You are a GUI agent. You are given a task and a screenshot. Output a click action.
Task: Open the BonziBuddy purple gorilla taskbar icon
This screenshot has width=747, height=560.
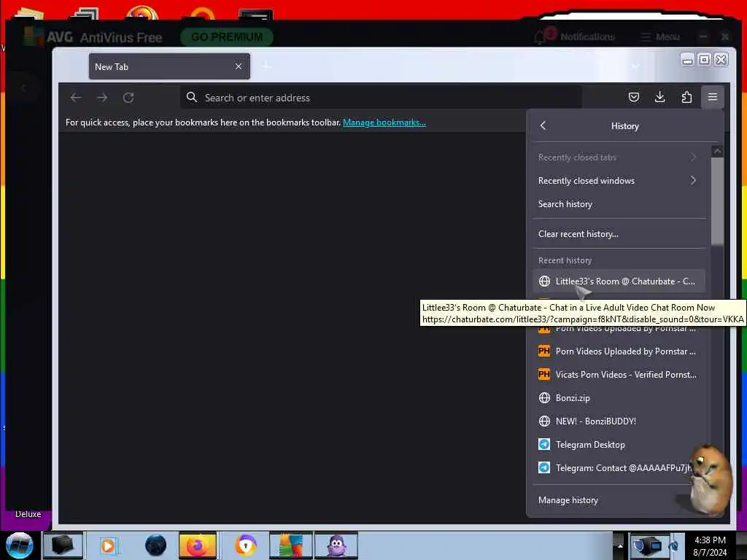tap(336, 545)
